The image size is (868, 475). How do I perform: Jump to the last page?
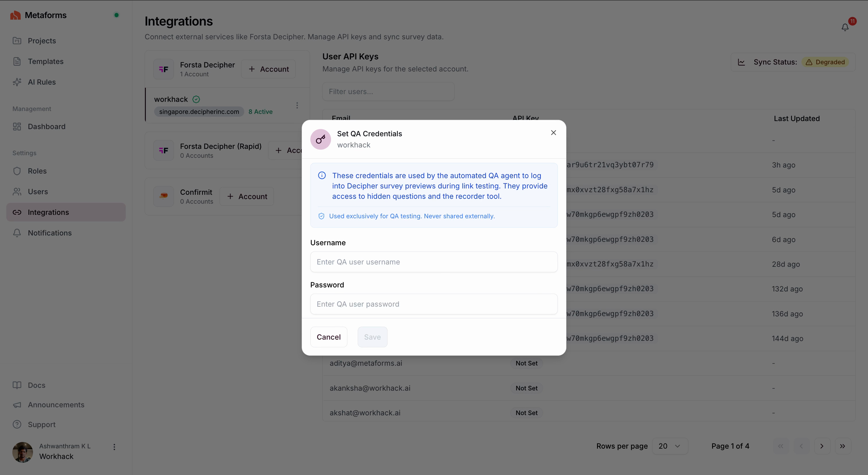tap(843, 446)
